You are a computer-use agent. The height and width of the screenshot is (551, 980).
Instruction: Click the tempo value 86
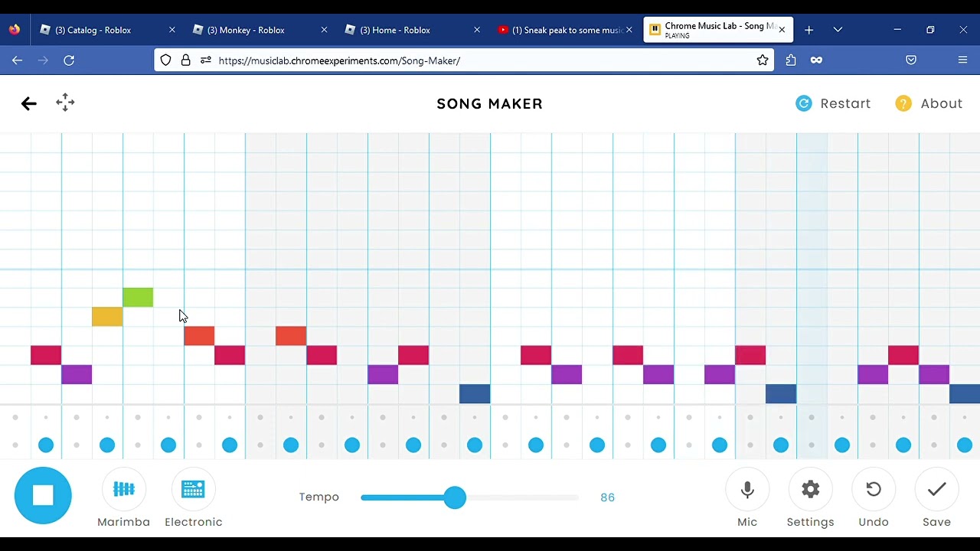tap(608, 497)
